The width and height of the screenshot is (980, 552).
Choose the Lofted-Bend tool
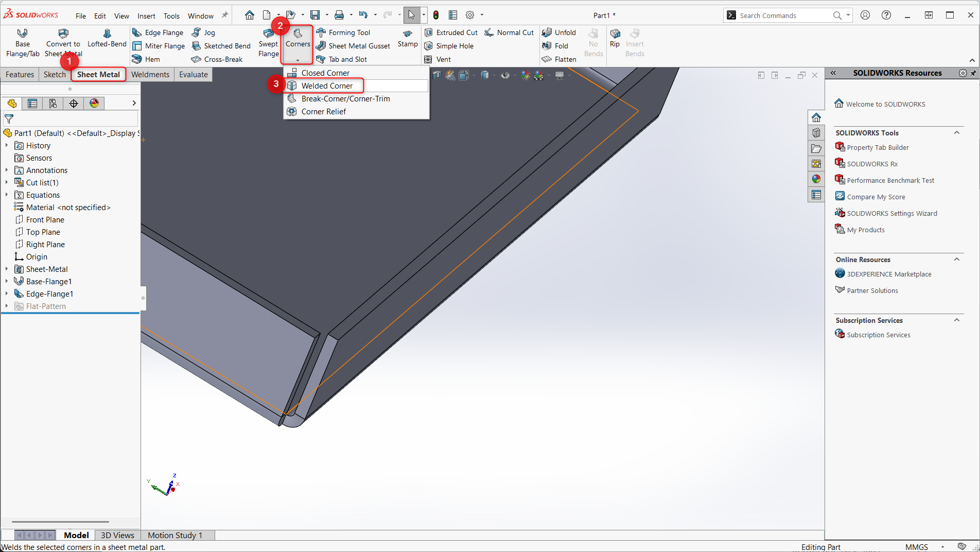[x=107, y=38]
